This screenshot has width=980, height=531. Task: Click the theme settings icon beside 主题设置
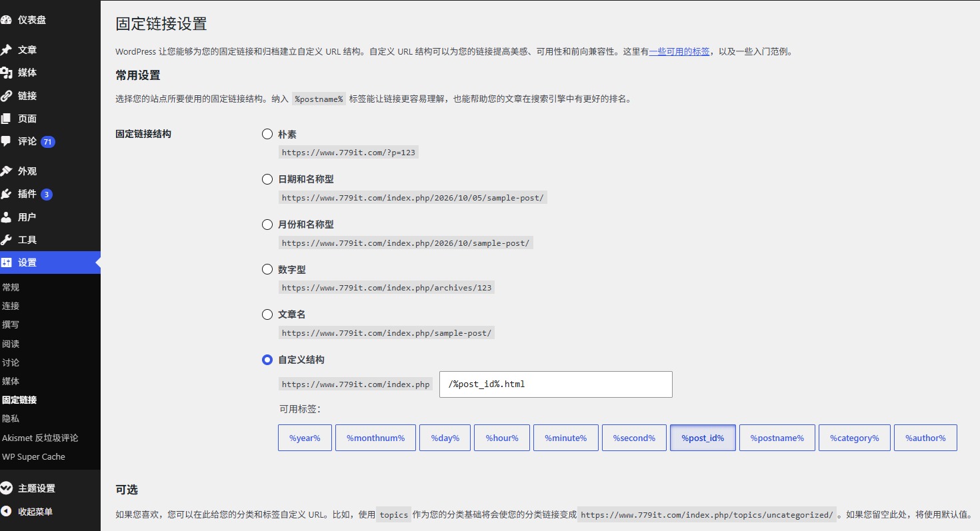pyautogui.click(x=6, y=488)
